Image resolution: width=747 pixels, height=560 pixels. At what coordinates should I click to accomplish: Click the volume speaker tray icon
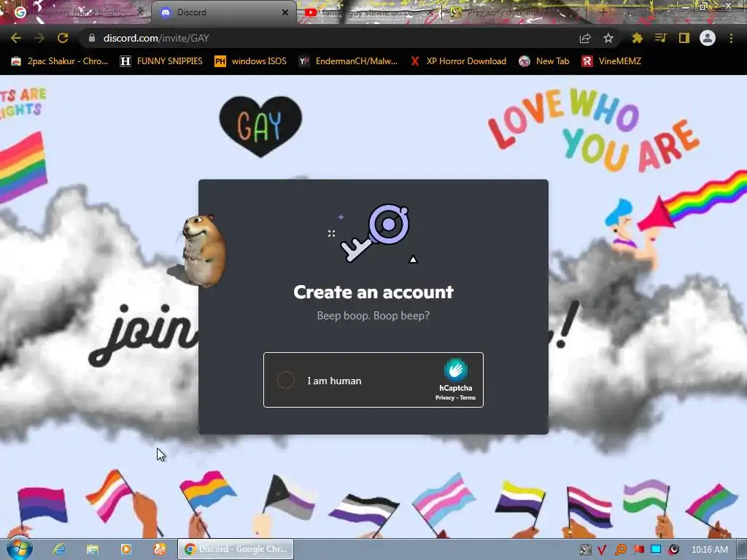tap(673, 550)
